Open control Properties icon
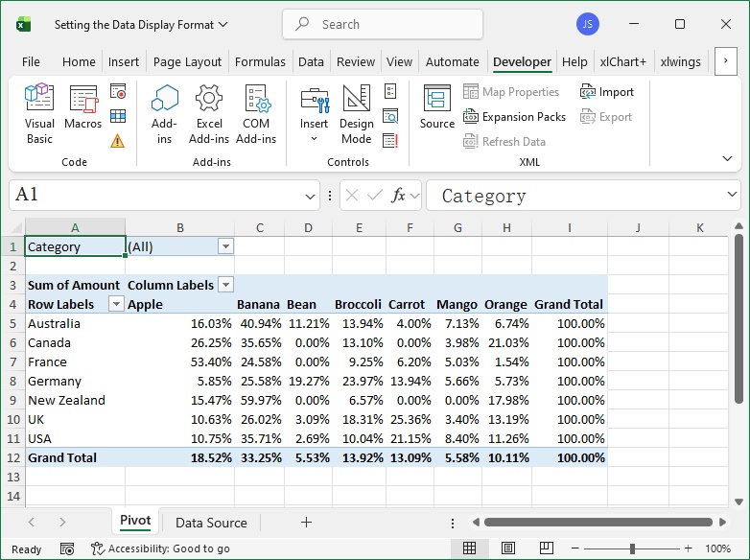 (x=390, y=91)
